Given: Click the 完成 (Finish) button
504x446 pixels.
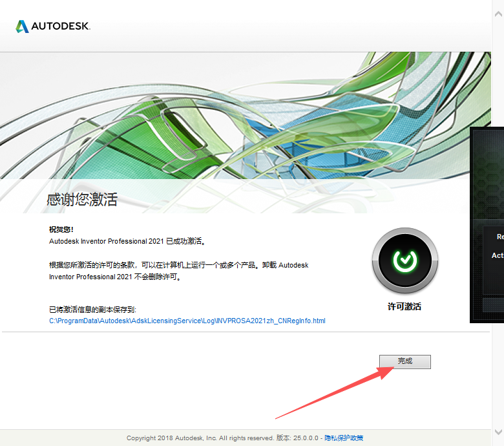Looking at the screenshot, I should pyautogui.click(x=404, y=362).
